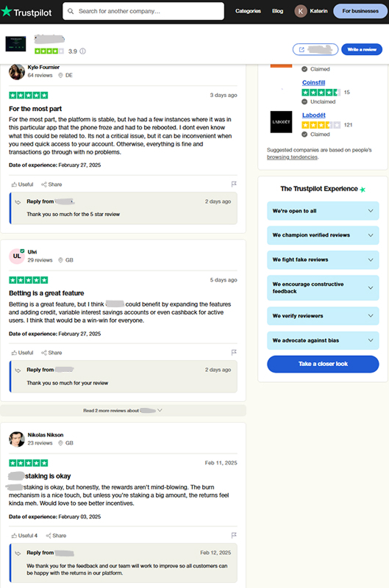The height and width of the screenshot is (588, 389).
Task: Open the Blog menu item
Action: [277, 11]
